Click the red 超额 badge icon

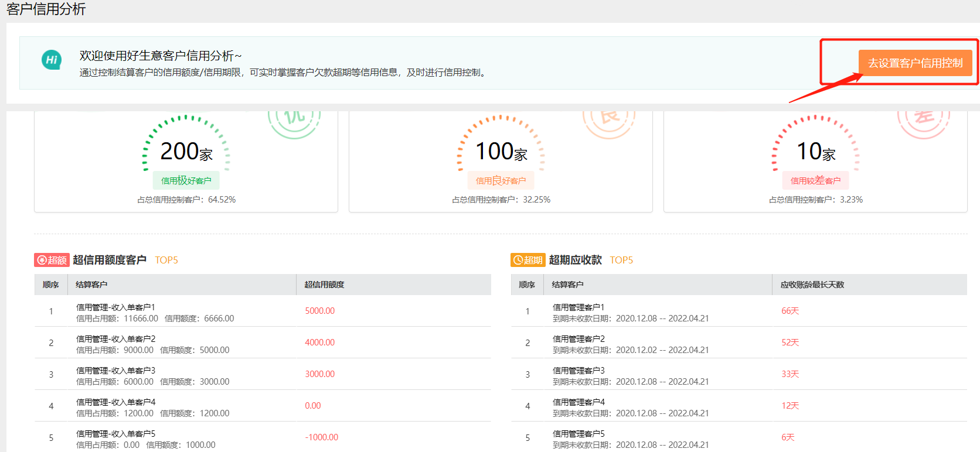tap(52, 260)
